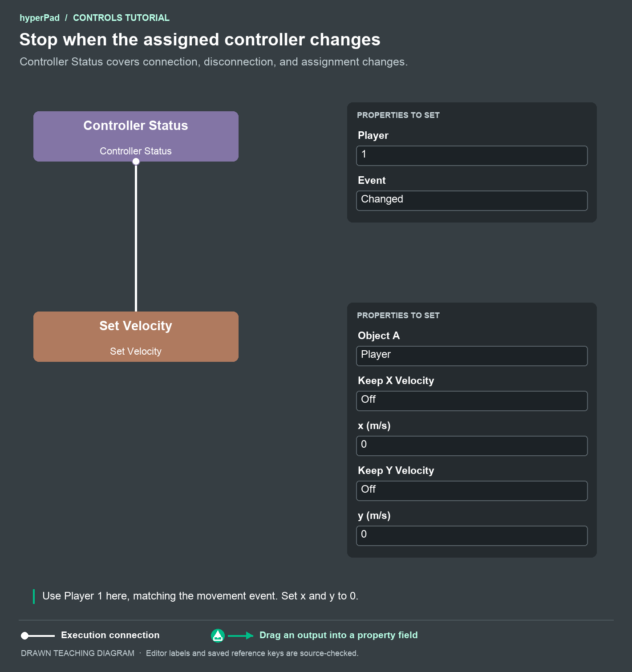The image size is (632, 672).
Task: Click the execution connection legend dot
Action: [25, 636]
